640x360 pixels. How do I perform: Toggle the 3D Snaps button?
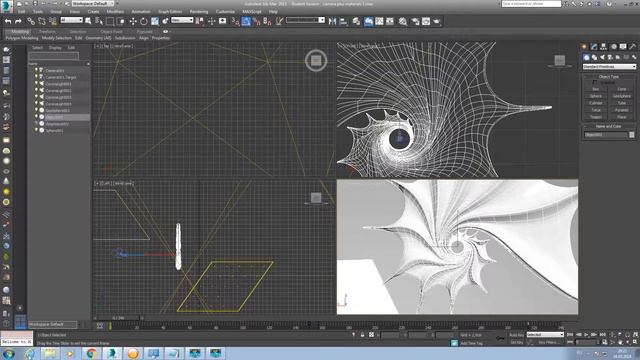click(x=236, y=21)
